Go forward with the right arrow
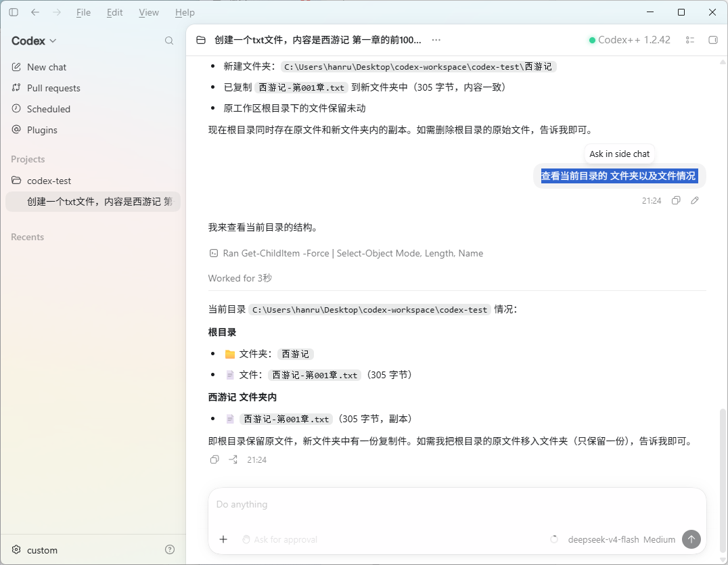The height and width of the screenshot is (565, 728). pyautogui.click(x=57, y=12)
